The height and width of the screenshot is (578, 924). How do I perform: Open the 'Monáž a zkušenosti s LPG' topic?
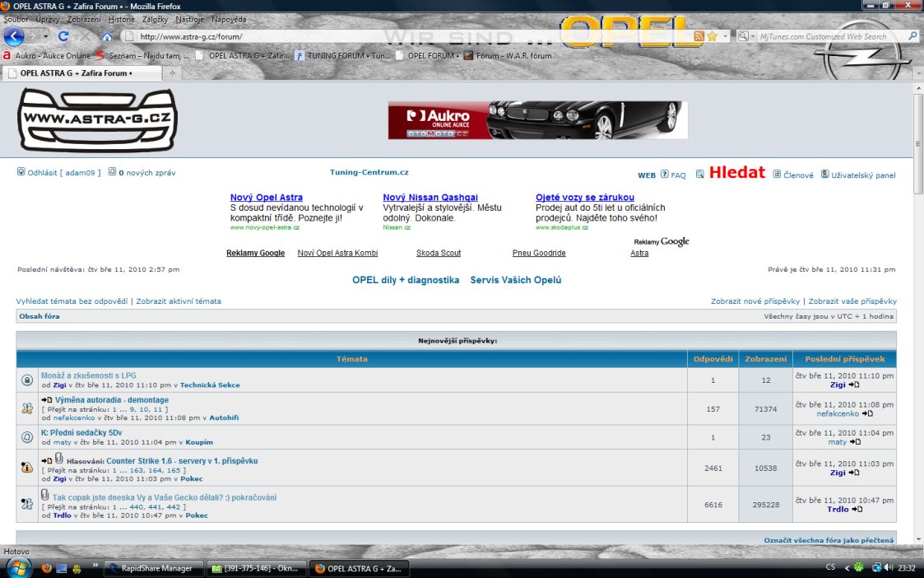pyautogui.click(x=88, y=375)
